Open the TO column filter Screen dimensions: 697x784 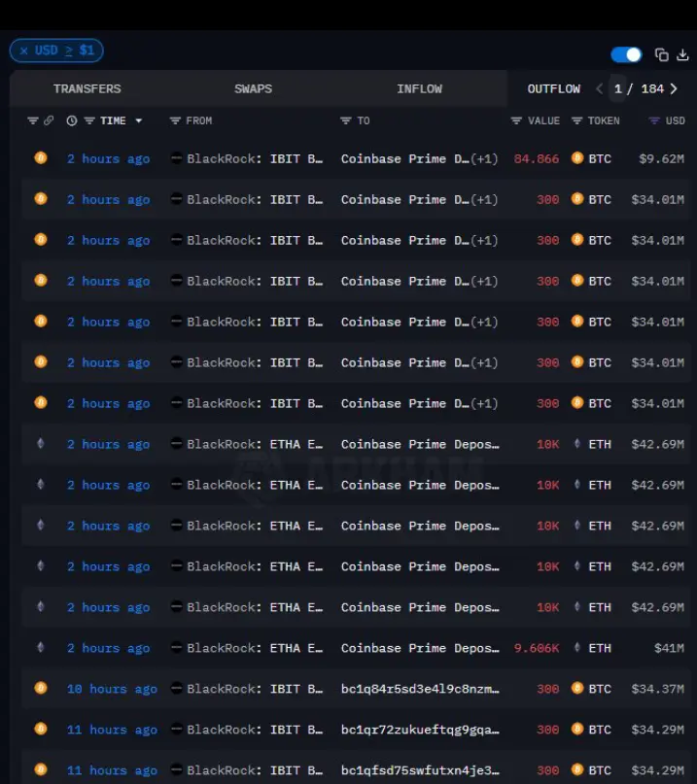[345, 120]
